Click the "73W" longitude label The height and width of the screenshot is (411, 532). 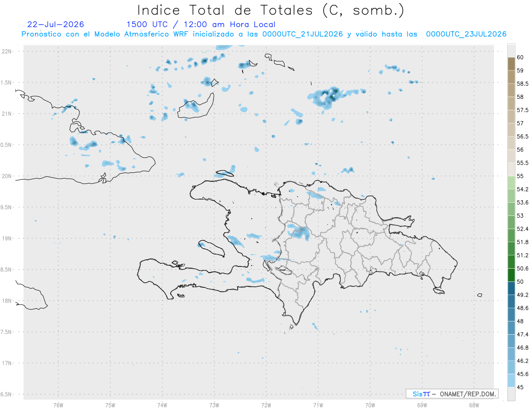(214, 405)
